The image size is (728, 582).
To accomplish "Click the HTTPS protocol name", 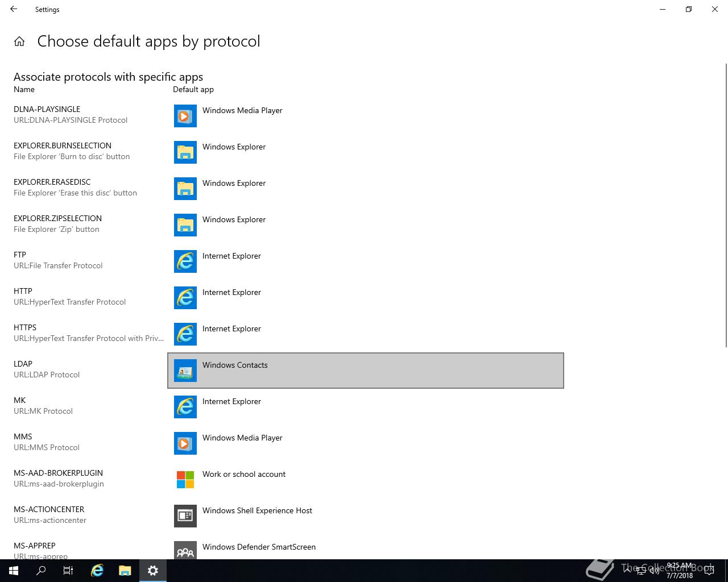I will click(25, 327).
